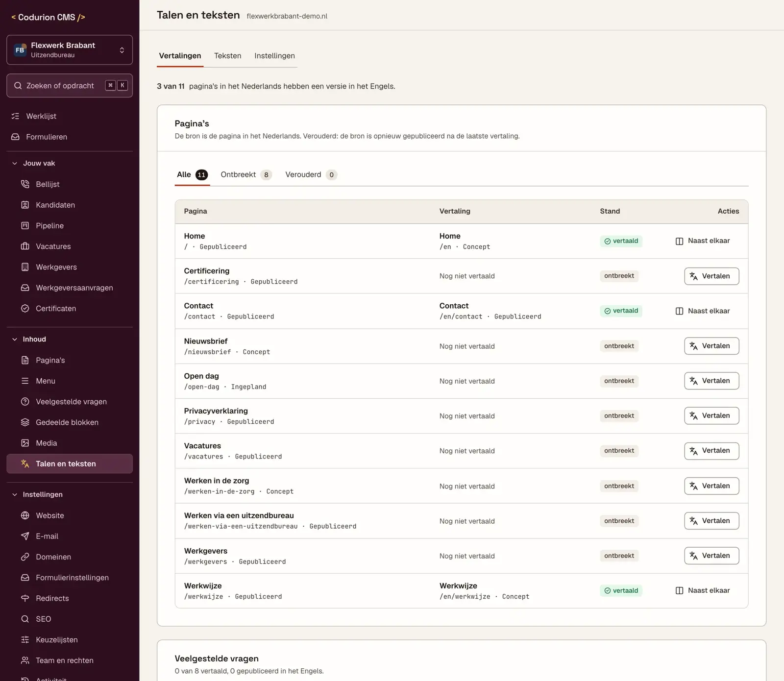This screenshot has width=784, height=681.
Task: Open the Werklijst icon in sidebar
Action: [x=15, y=116]
